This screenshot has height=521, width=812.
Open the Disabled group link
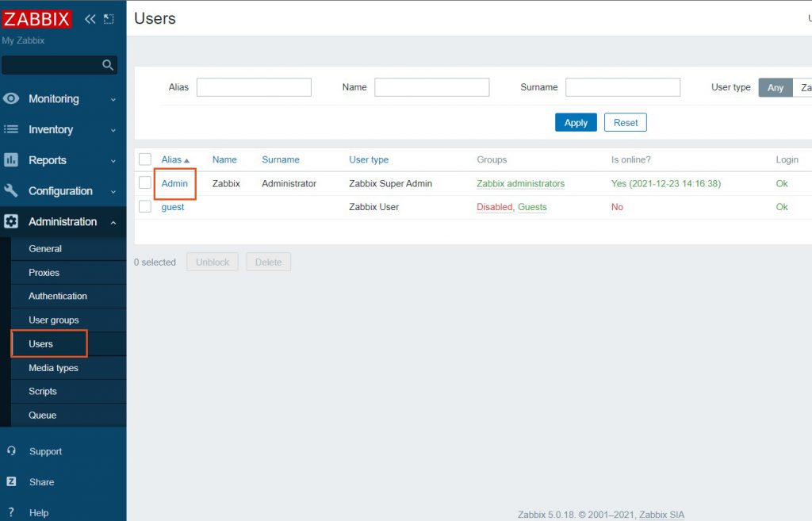495,207
